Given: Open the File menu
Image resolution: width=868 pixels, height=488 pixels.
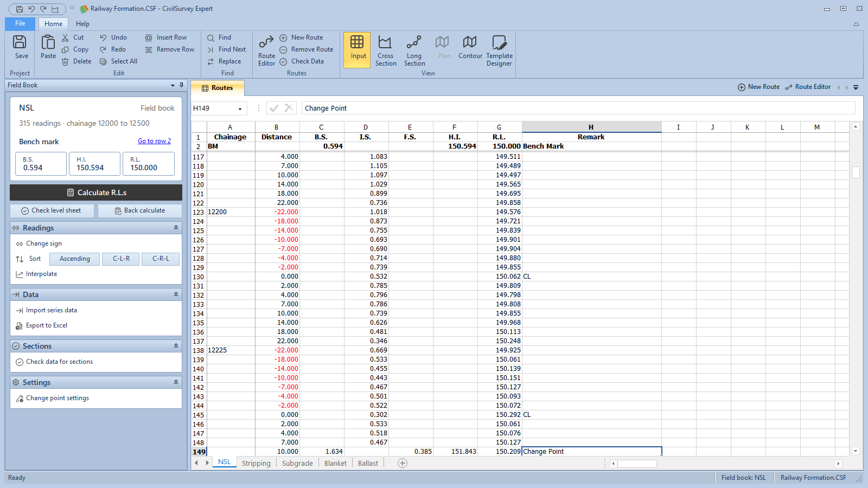Looking at the screenshot, I should pos(20,23).
